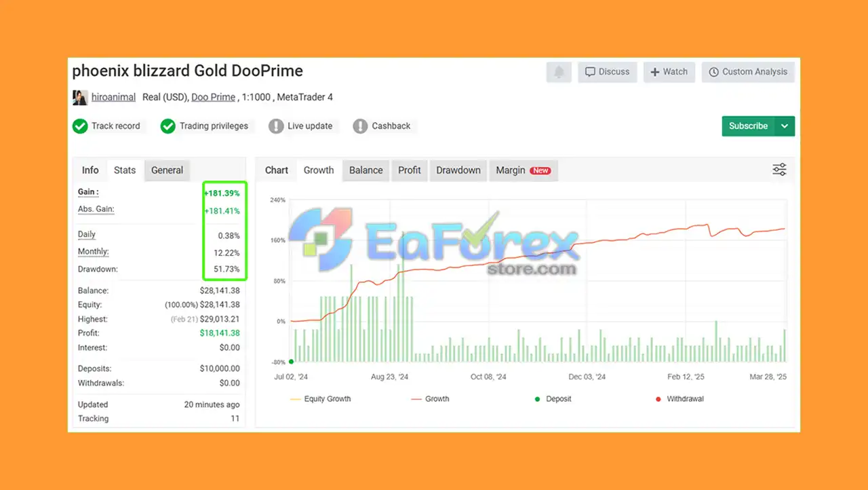The height and width of the screenshot is (490, 868).
Task: Toggle the Growth line legend item
Action: tap(430, 399)
